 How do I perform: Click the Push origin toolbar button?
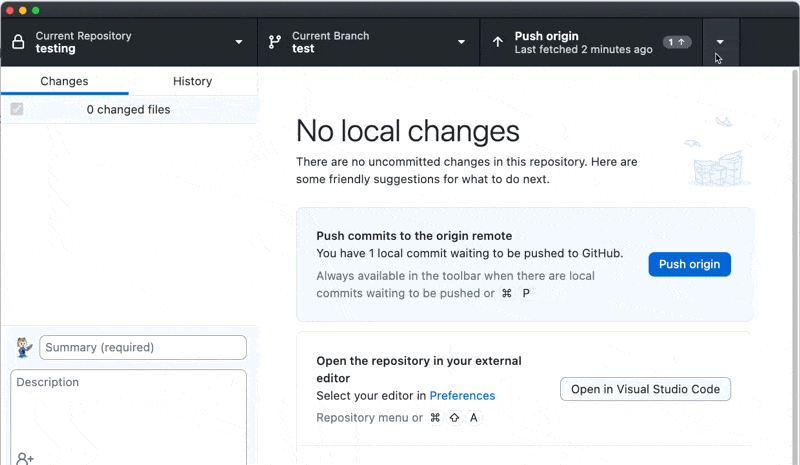(x=591, y=42)
